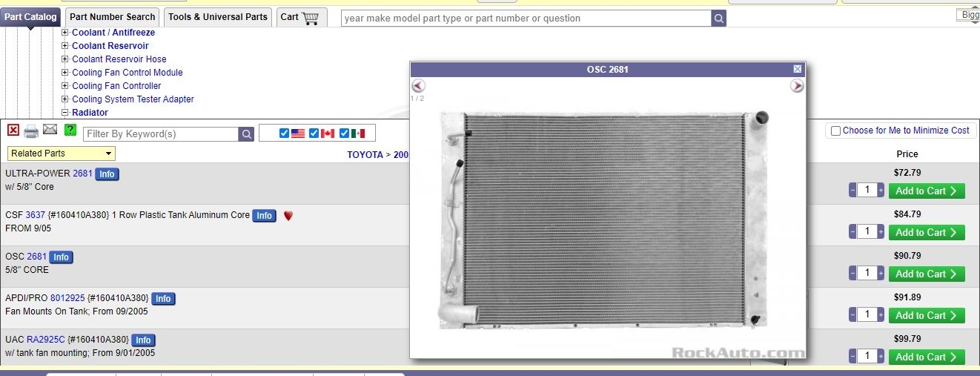Open the UAC RA2925C part link
This screenshot has width=980, height=376.
click(x=46, y=340)
